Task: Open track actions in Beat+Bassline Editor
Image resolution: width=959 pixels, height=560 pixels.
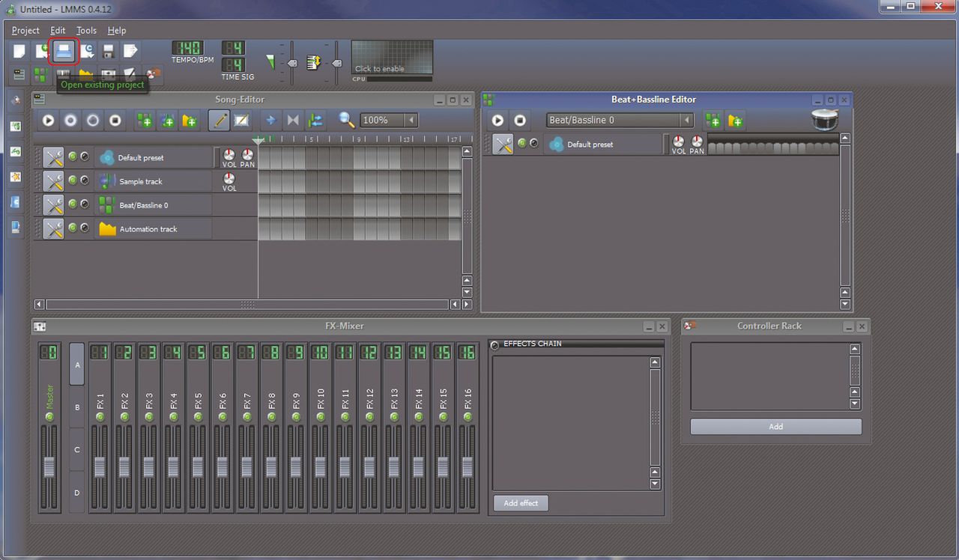Action: [503, 144]
